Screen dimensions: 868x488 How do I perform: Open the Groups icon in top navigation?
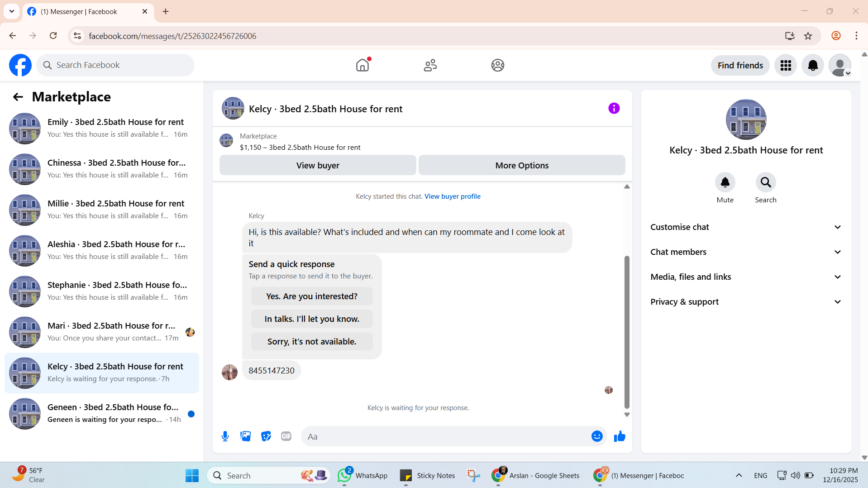[x=498, y=65]
